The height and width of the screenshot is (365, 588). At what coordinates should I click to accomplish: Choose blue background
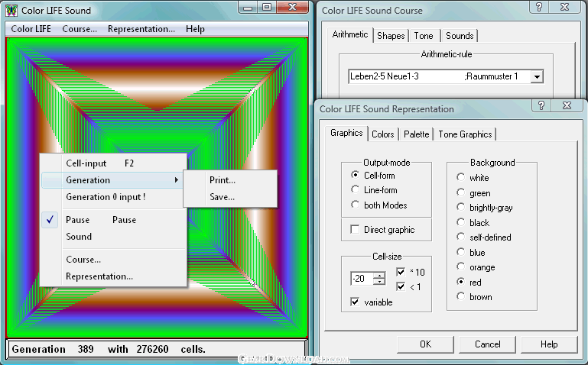coord(470,253)
